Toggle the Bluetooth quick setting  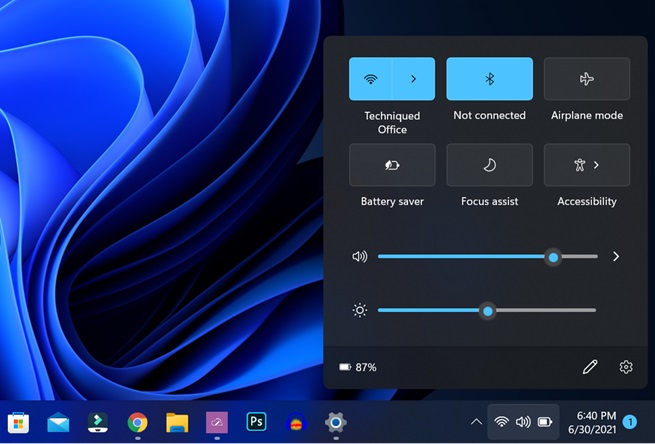click(x=489, y=79)
